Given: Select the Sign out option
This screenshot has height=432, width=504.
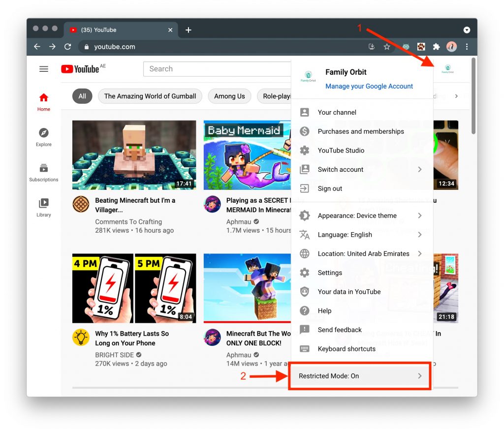Looking at the screenshot, I should pos(330,188).
